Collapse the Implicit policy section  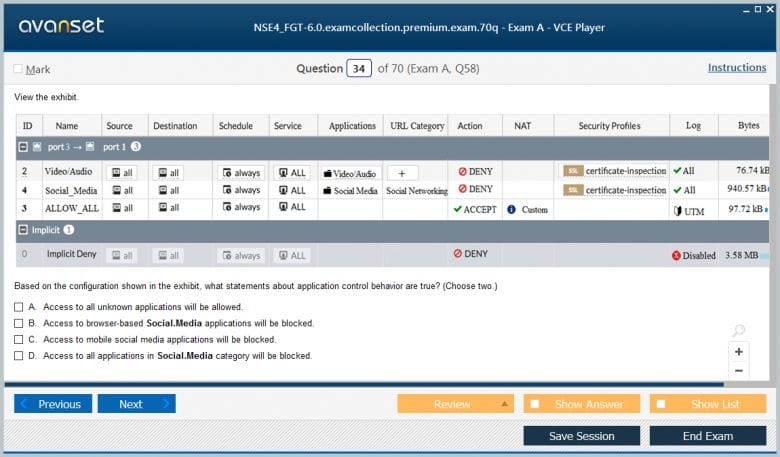point(22,230)
